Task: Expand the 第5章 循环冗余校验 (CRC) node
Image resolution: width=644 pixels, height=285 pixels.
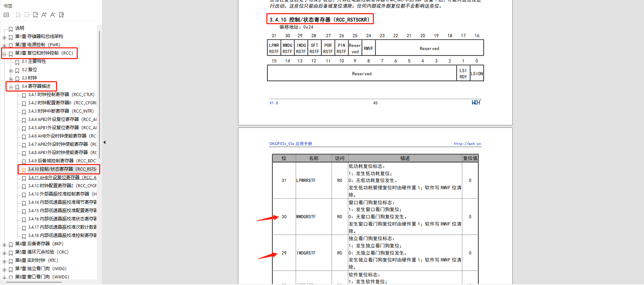Action: pos(4,253)
